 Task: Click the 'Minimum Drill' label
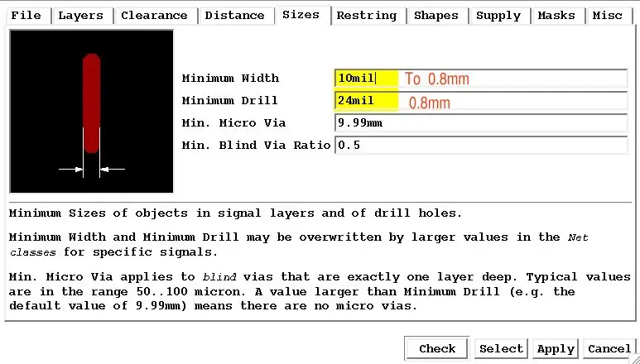[x=230, y=101]
